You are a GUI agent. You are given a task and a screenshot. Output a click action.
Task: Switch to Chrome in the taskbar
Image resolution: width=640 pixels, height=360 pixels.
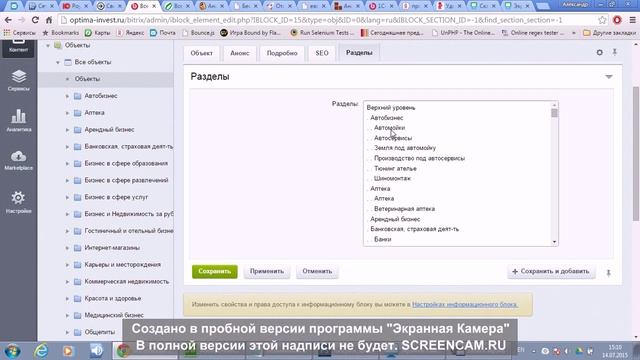(x=123, y=351)
